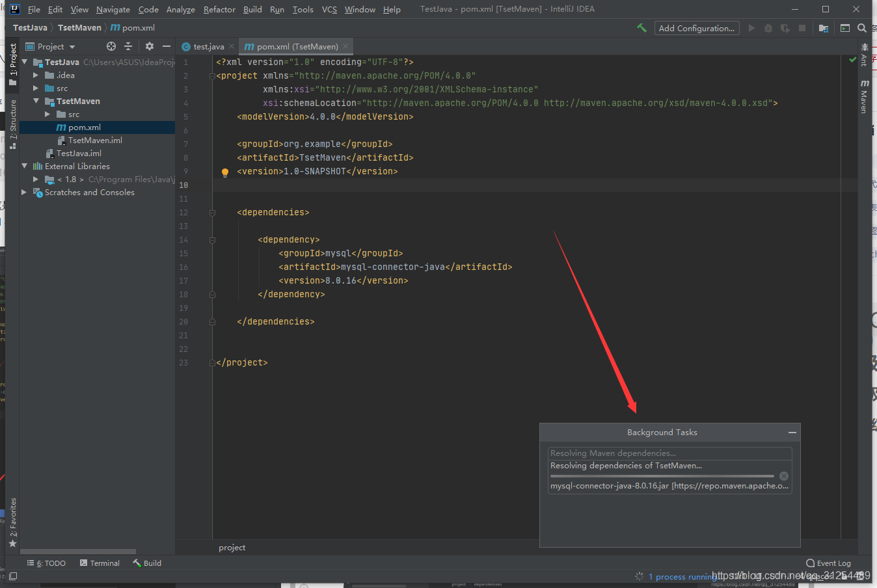Screen dimensions: 877x588
Task: Click the Run with Coverage icon
Action: [x=785, y=28]
